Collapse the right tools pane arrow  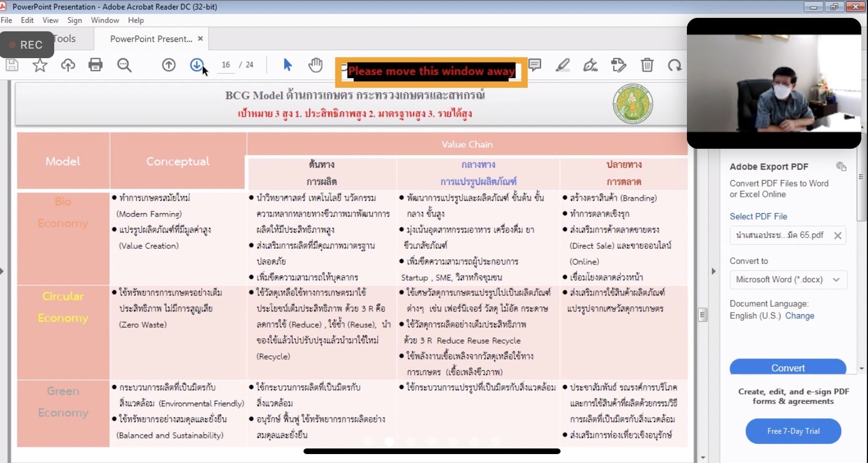(713, 271)
